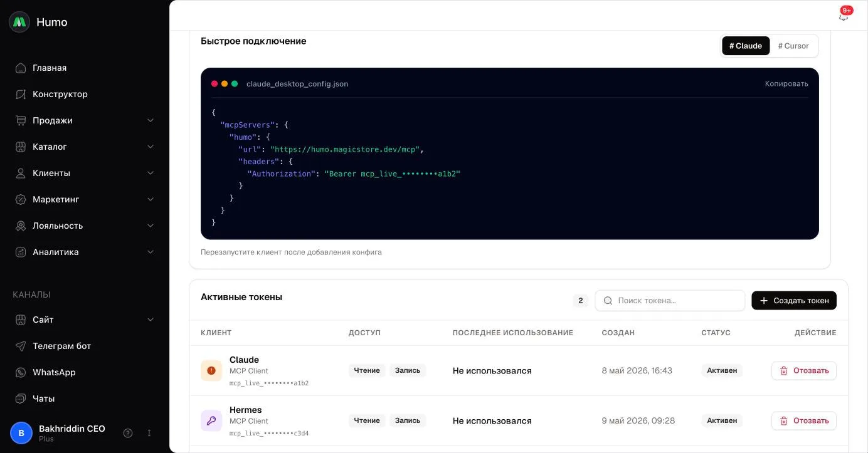Viewport: 868px width, 453px height.
Task: Click the Активен status in Claude row
Action: click(x=722, y=370)
